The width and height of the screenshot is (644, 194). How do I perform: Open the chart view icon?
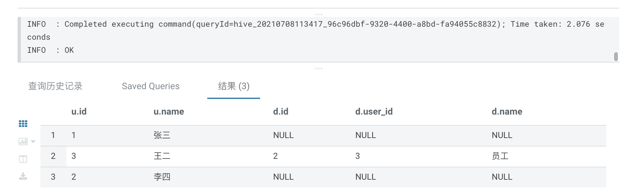(x=23, y=141)
